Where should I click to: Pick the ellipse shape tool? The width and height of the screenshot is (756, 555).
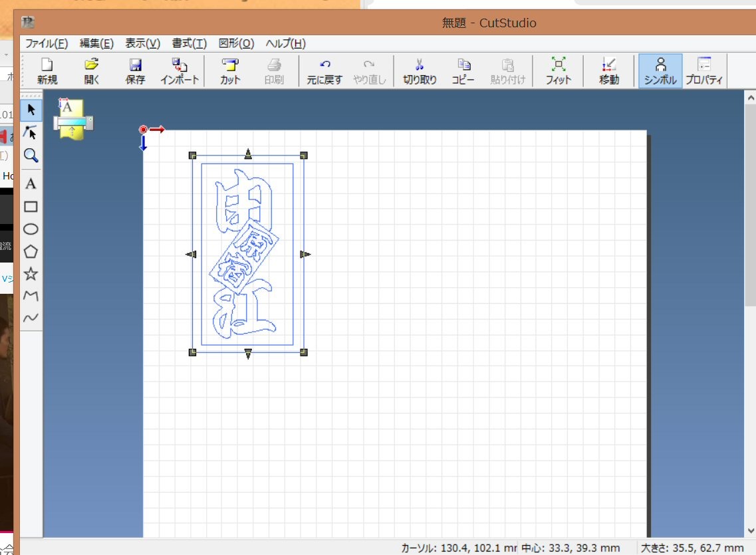point(31,229)
